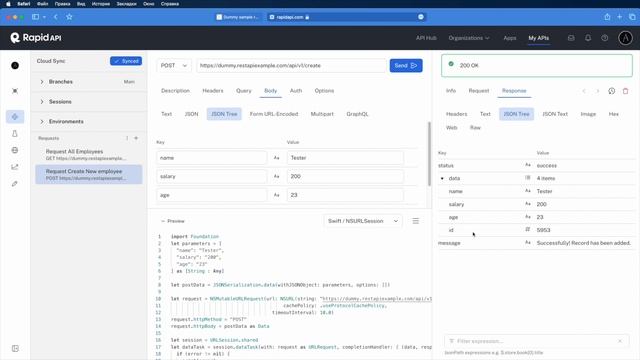Viewport: 640px width, 360px height.
Task: Open new Safari tab plus icon
Action: [x=620, y=17]
